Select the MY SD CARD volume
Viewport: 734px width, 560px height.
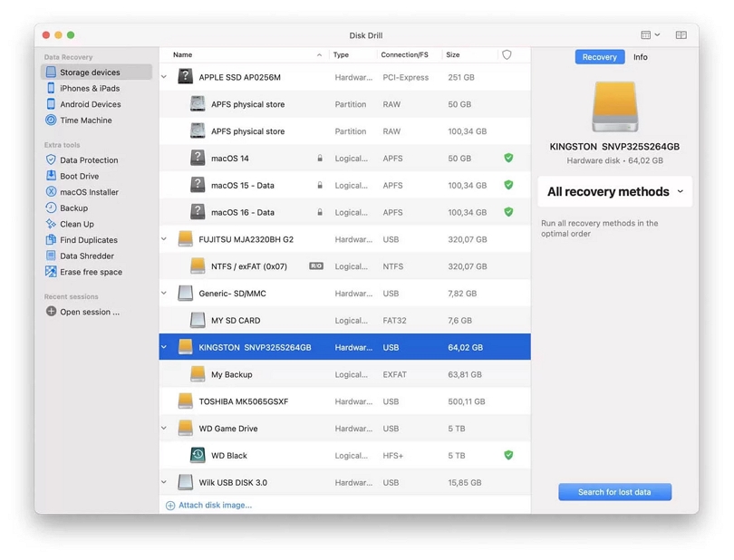click(x=345, y=320)
